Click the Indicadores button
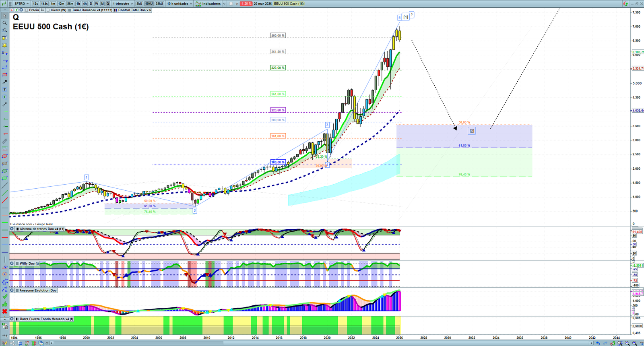Image resolution: width=644 pixels, height=346 pixels. point(208,4)
